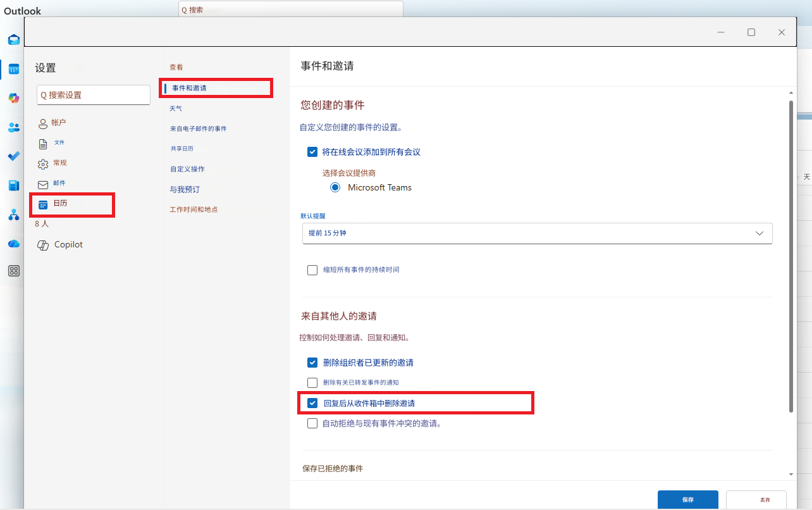Open 共享日历 settings section
Screen dimensions: 812x510
tap(181, 149)
